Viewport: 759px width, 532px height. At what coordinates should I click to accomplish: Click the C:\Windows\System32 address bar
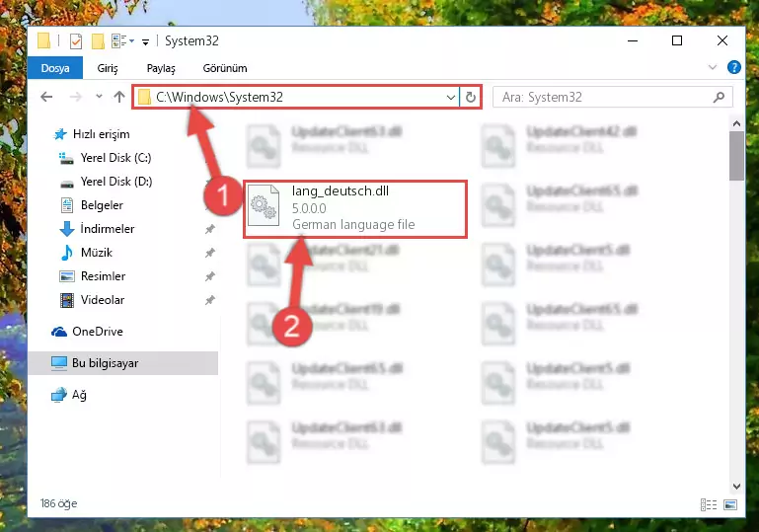click(295, 98)
